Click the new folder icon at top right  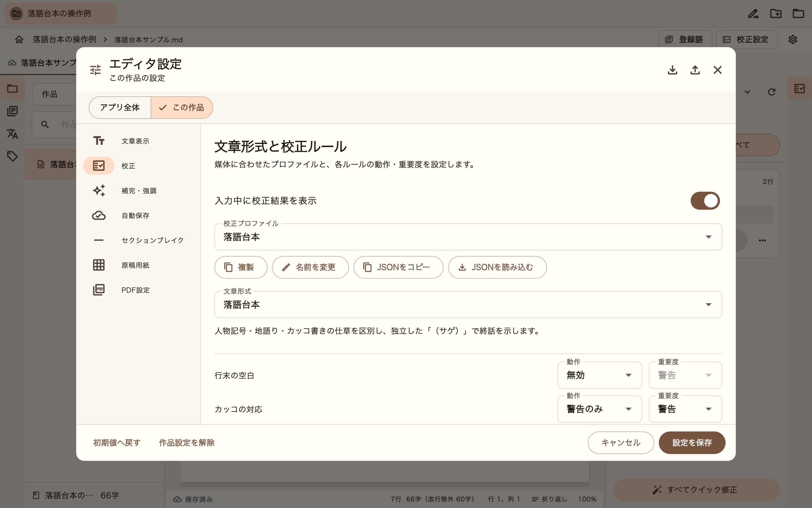pos(776,14)
